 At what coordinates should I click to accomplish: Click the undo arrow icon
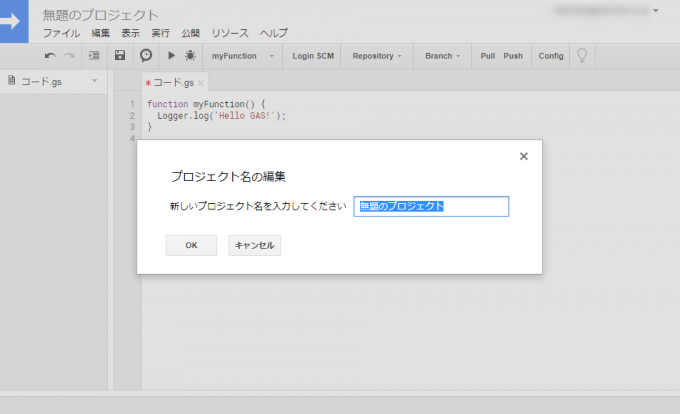pyautogui.click(x=50, y=55)
